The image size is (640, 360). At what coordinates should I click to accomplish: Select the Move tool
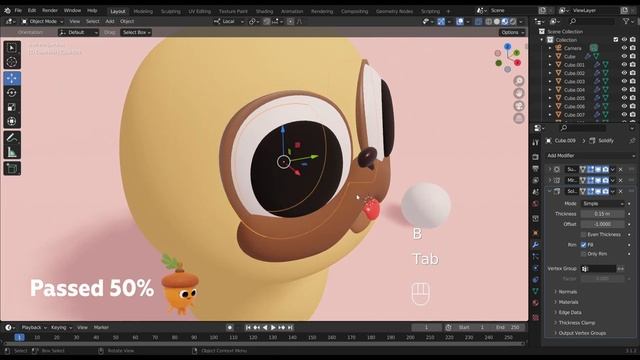[11, 78]
